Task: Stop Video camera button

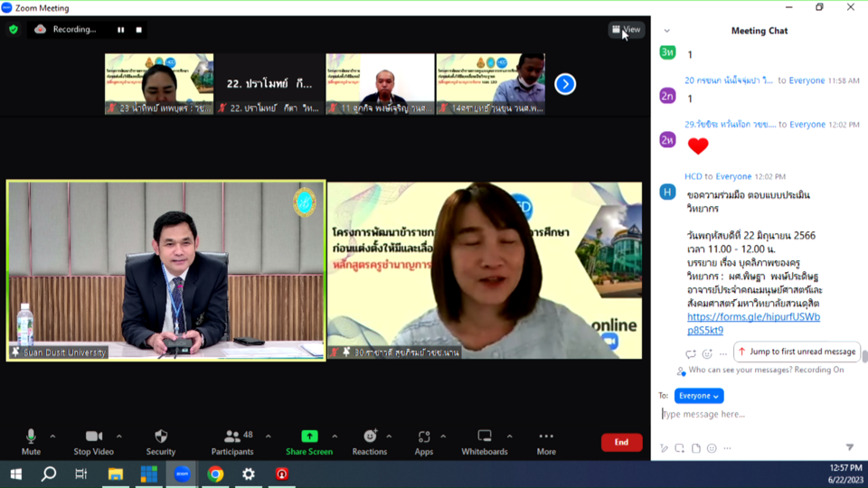Action: 93,442
